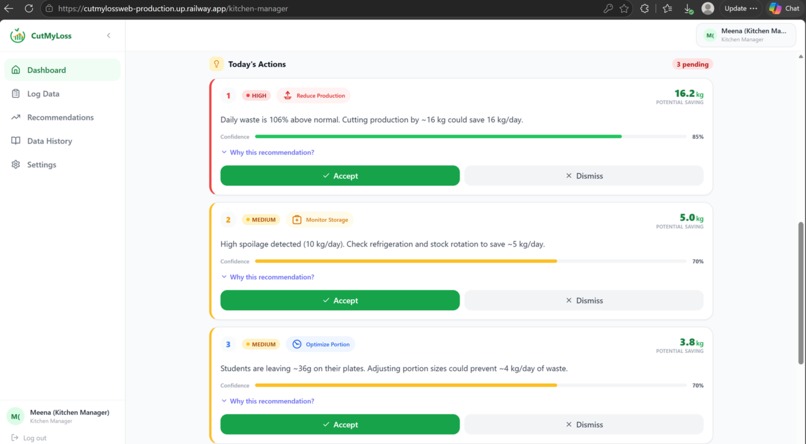
Task: Open the Copilot Chat button
Action: coord(784,8)
